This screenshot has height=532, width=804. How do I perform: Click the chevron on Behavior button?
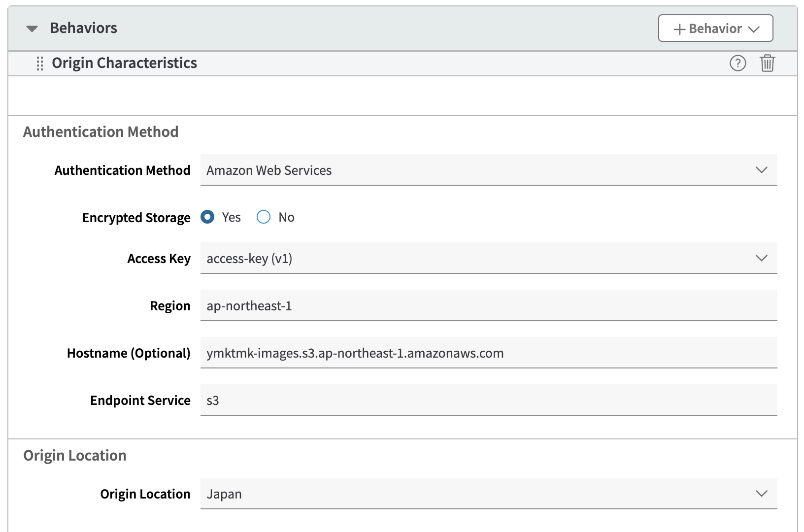(753, 30)
